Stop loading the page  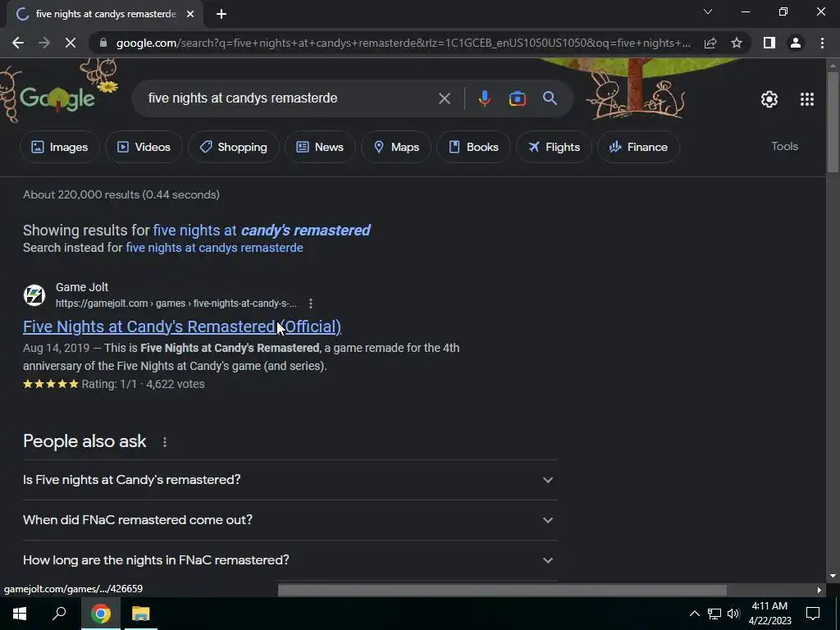[x=71, y=43]
